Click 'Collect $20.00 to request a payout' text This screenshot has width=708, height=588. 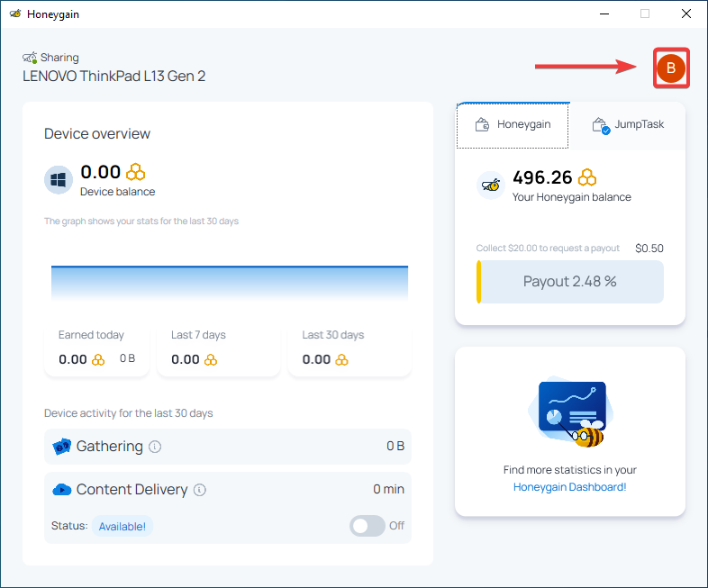548,249
